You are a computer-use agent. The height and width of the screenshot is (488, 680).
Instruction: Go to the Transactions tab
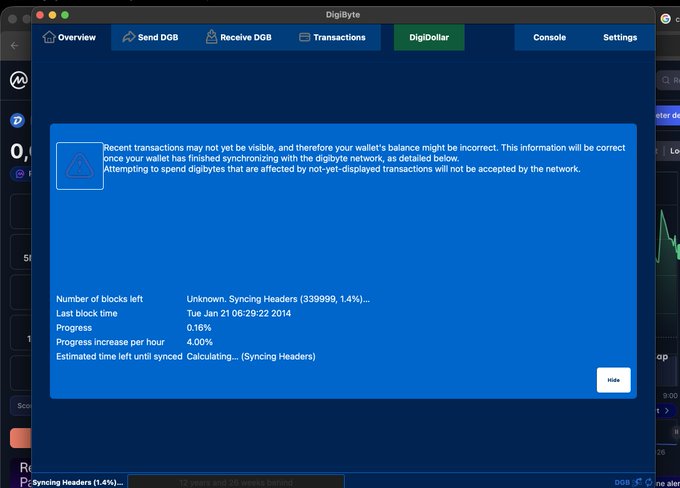tap(333, 37)
